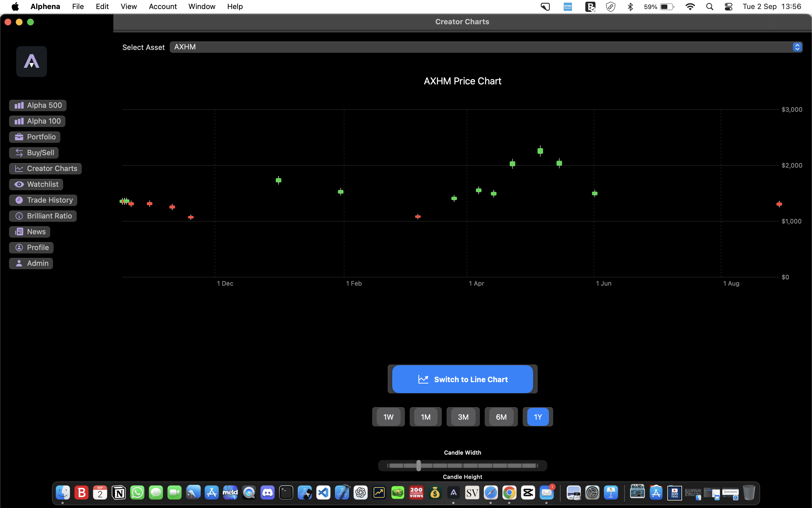Open the Alphena app menu
Viewport: 812px width, 508px height.
pyautogui.click(x=45, y=6)
